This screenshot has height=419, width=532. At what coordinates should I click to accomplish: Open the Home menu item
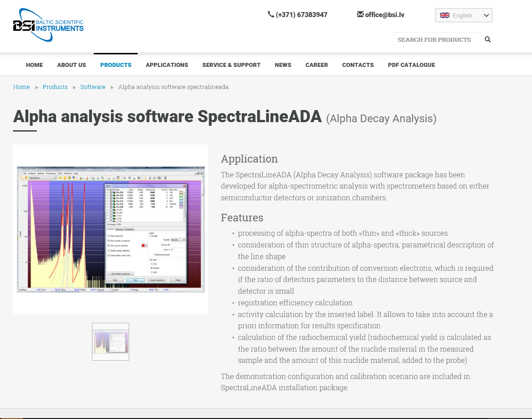(35, 65)
